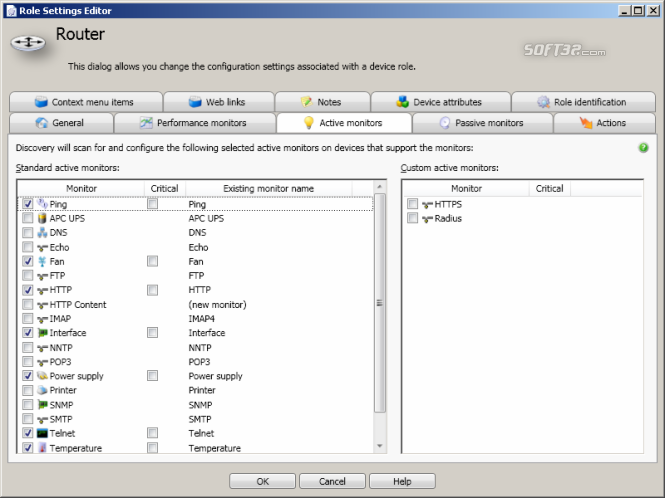Screen dimensions: 665x498
Task: Select the 'HTTP Content' monitor row label
Action: tap(78, 305)
